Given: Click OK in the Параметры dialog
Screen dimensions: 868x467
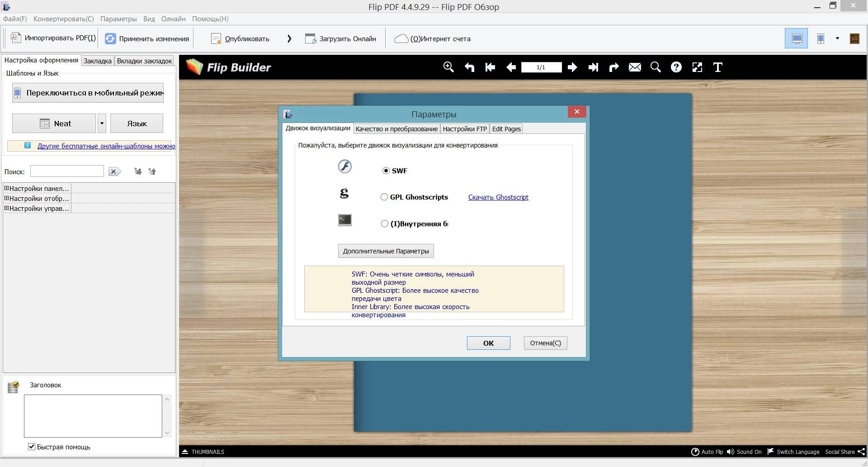Looking at the screenshot, I should (489, 343).
